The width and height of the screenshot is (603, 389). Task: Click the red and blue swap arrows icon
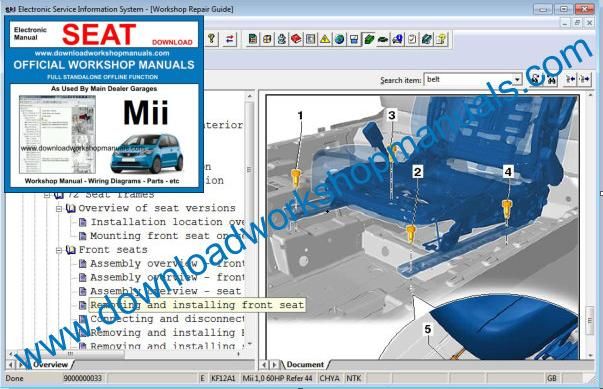coord(230,39)
